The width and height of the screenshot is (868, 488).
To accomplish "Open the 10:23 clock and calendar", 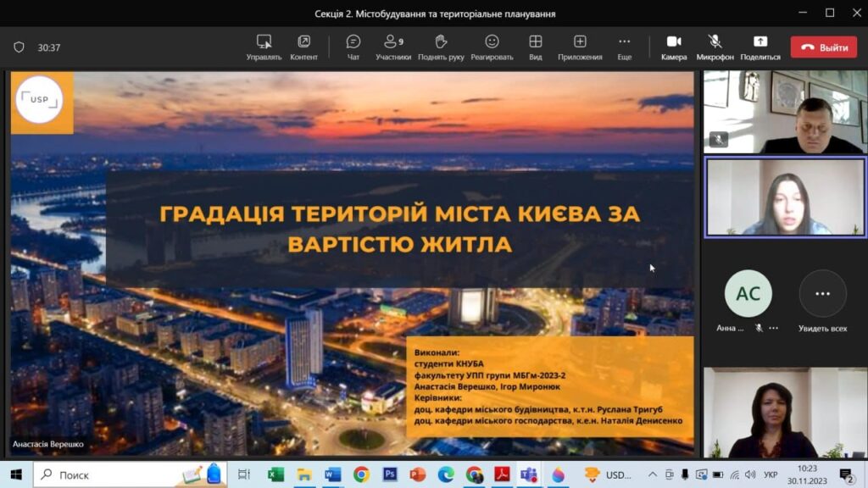I will (807, 474).
